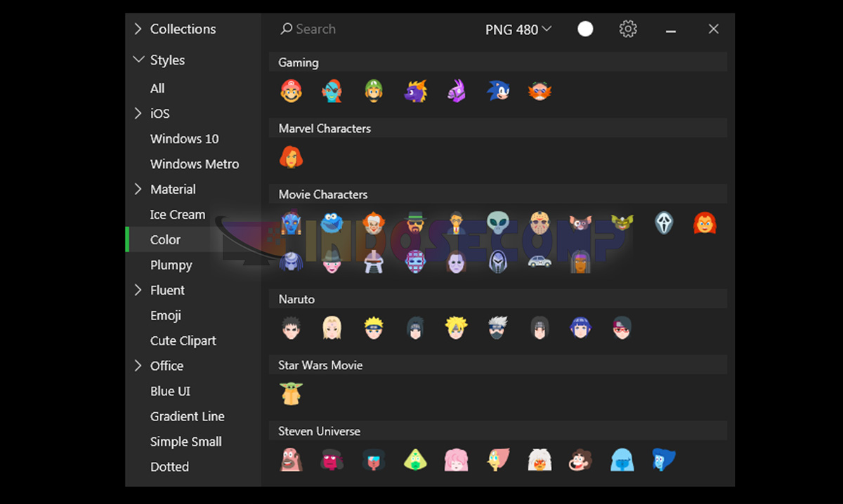
Task: Select the red-haired Chucky doll icon
Action: (x=705, y=223)
